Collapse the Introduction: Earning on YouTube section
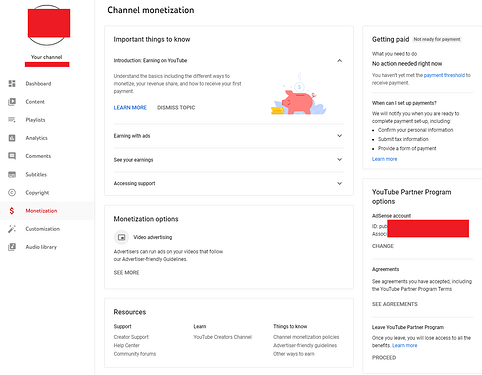Image resolution: width=482 pixels, height=375 pixels. tap(339, 60)
